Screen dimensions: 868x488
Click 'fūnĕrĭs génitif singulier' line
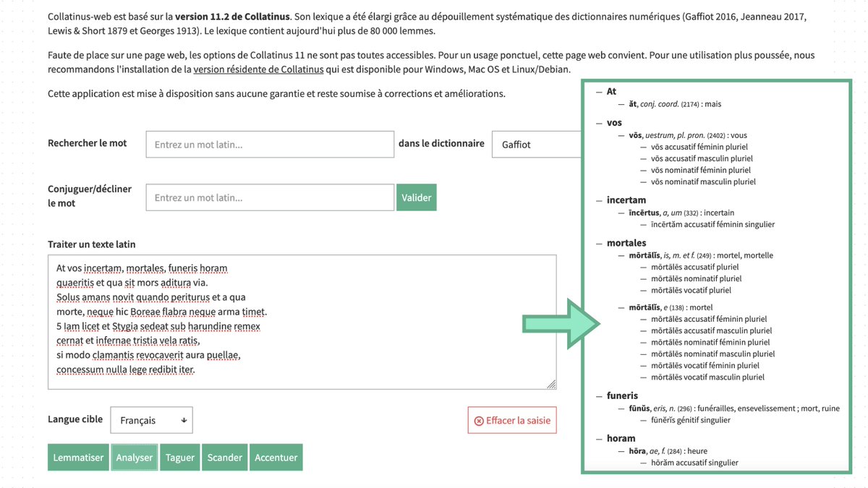coord(691,420)
